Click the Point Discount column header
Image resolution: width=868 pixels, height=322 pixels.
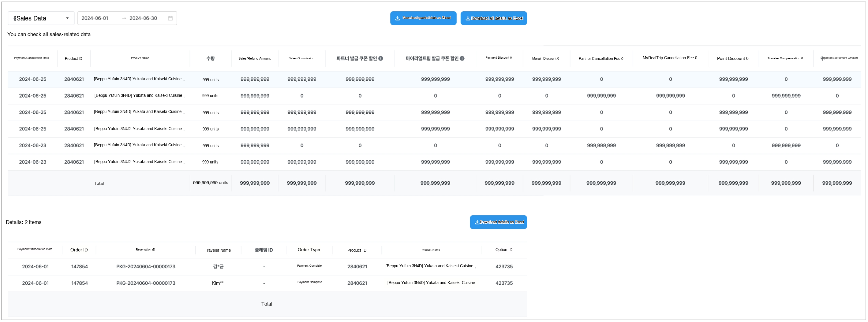[732, 58]
